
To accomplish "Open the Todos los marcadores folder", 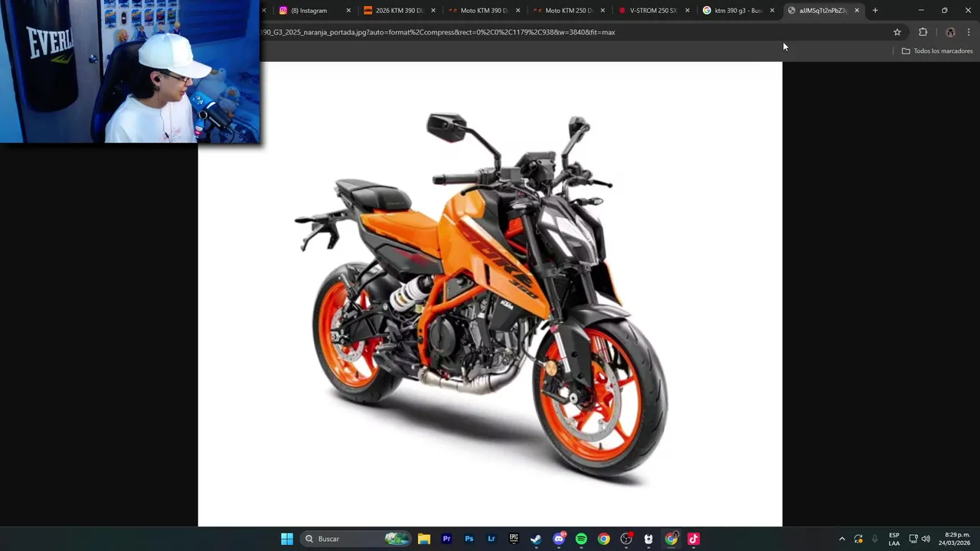I will 937,51.
